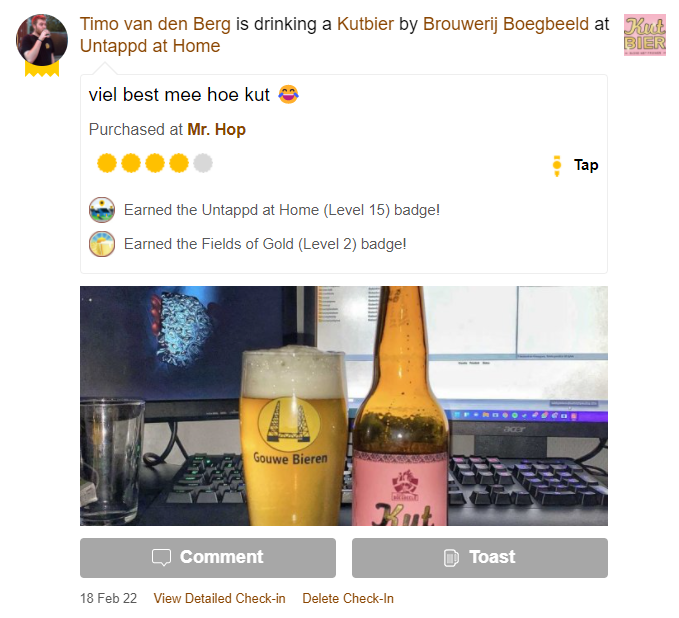This screenshot has width=679, height=618.
Task: Click the speech bubble icon on Comment
Action: click(161, 557)
